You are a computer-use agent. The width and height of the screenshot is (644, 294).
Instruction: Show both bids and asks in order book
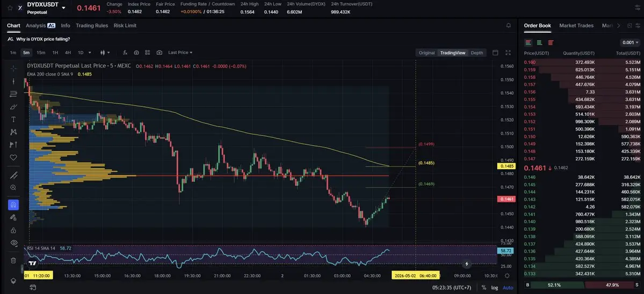pos(528,42)
